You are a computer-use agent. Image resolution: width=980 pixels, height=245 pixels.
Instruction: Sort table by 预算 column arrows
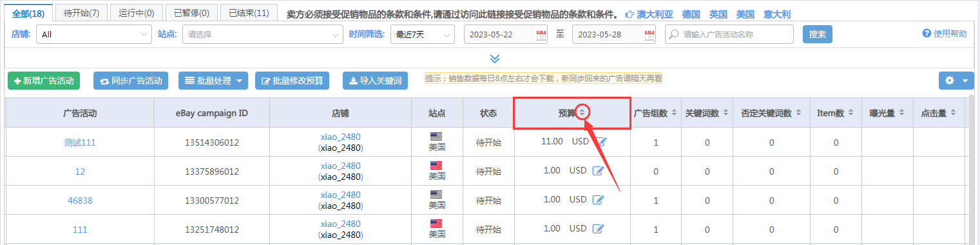point(582,113)
